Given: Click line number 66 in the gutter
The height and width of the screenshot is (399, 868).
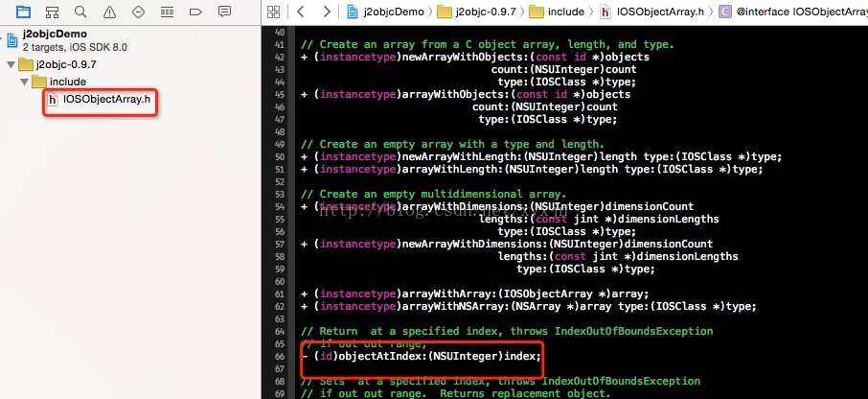Looking at the screenshot, I should tap(279, 357).
